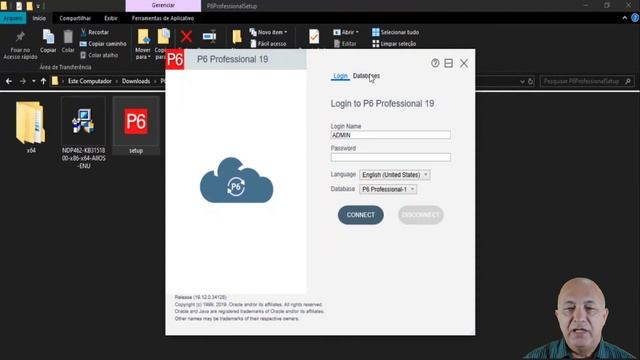Open the P6 help icon
The height and width of the screenshot is (360, 640).
[x=435, y=63]
